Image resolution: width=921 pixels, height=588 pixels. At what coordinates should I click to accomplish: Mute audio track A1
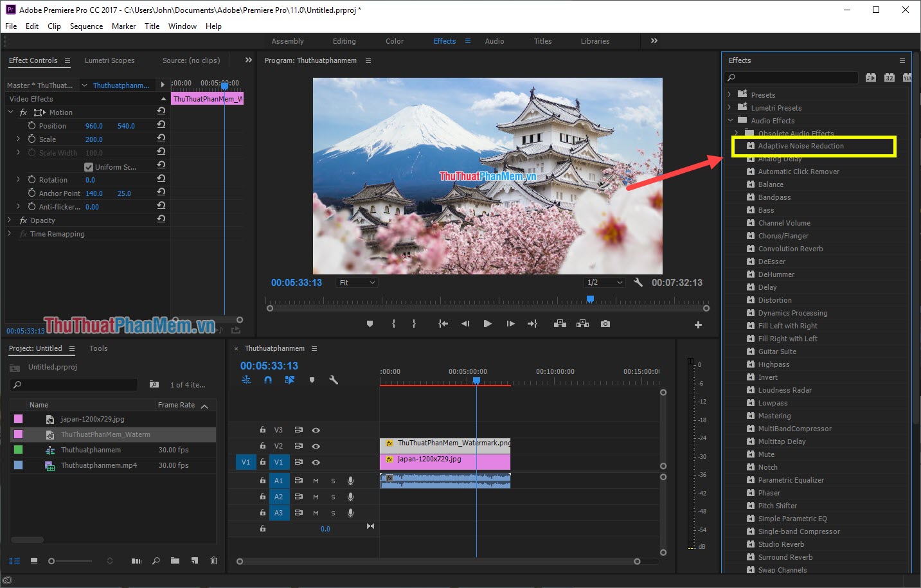314,480
